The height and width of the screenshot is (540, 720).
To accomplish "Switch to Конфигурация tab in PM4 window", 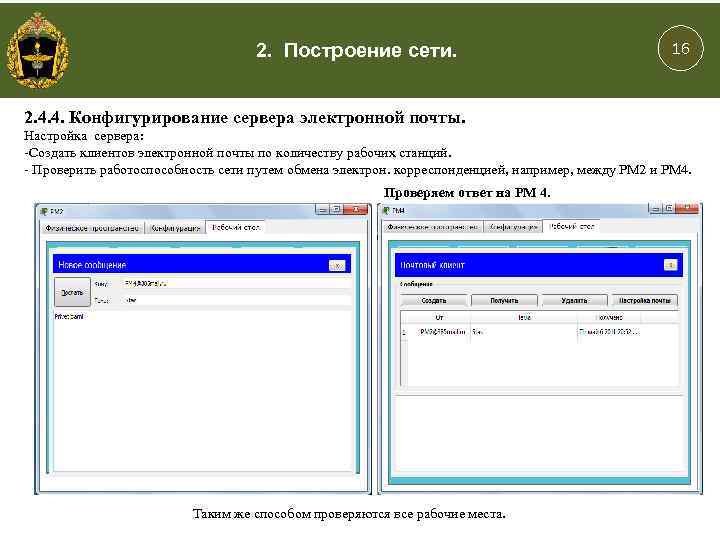I will tap(513, 227).
